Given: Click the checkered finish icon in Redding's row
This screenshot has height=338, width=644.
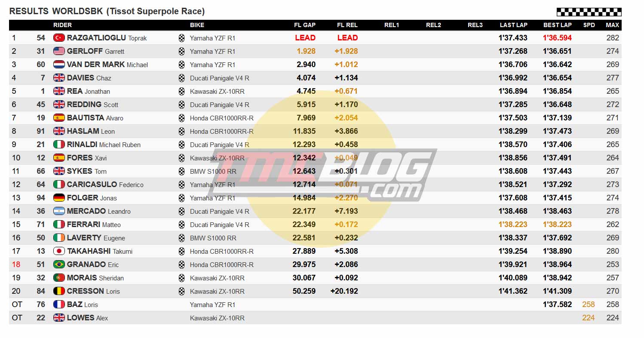Looking at the screenshot, I should (x=181, y=104).
